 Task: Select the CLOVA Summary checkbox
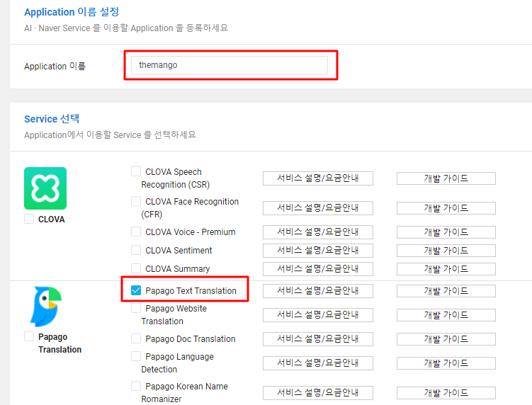pos(136,268)
